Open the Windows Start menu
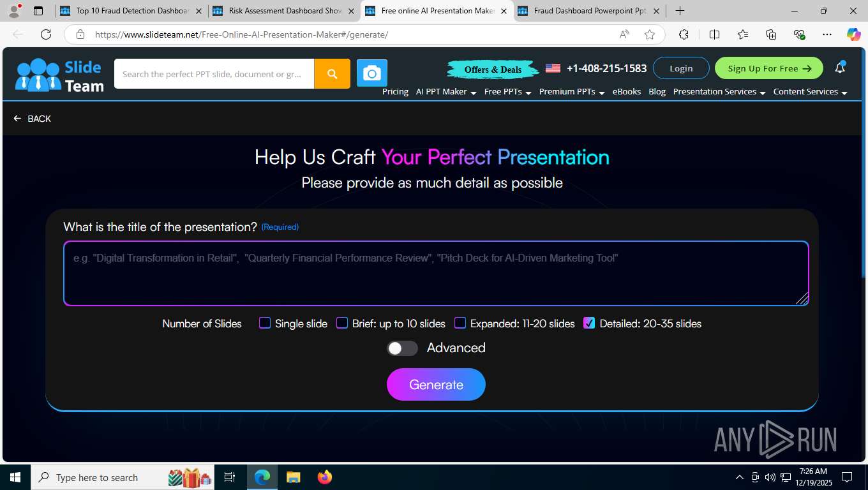Image resolution: width=868 pixels, height=490 pixels. tap(15, 477)
